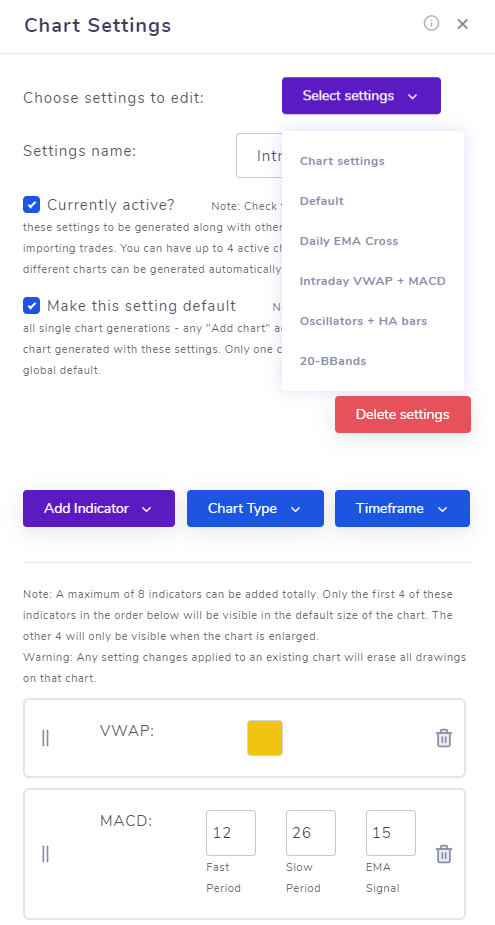This screenshot has height=925, width=495.
Task: Close the Chart Settings panel
Action: pyautogui.click(x=463, y=24)
